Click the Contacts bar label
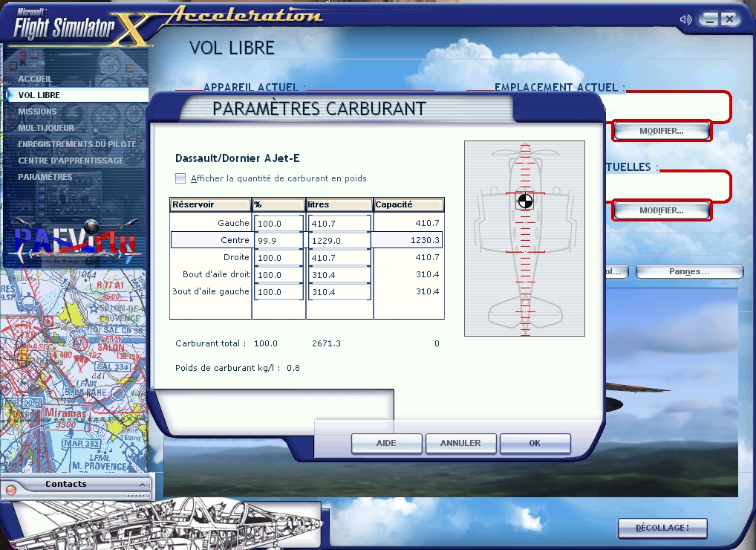Viewport: 756px width, 550px height. point(66,484)
